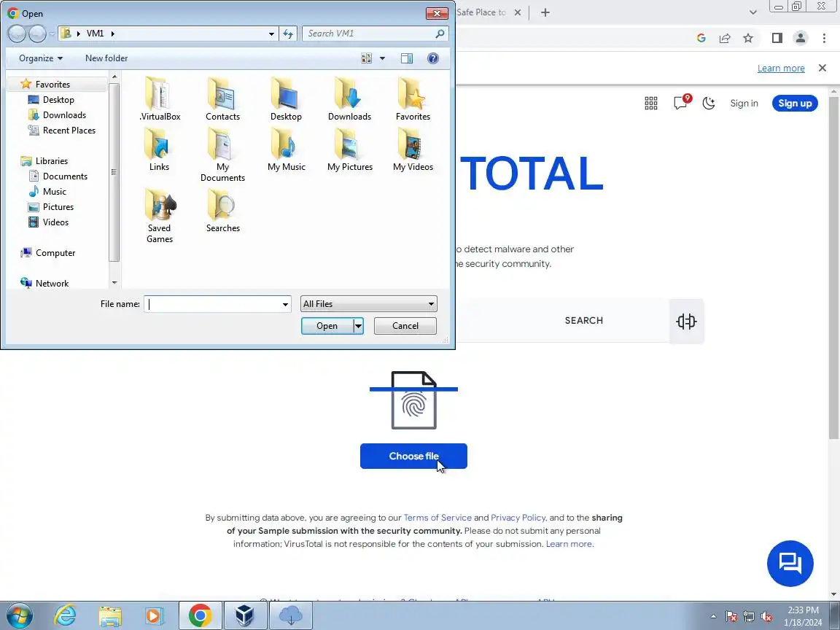This screenshot has width=840, height=630.
Task: Click the Cancel button
Action: tap(405, 326)
